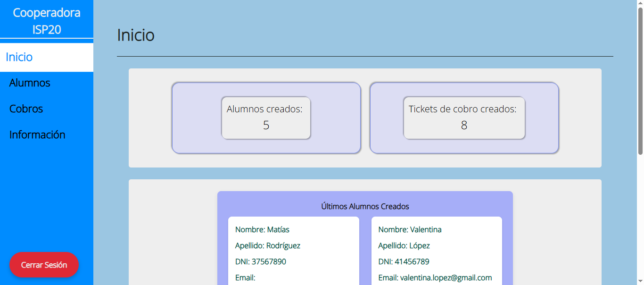Click the page vertical scrollbar thumb
Screen dimensions: 644x285
640,80
